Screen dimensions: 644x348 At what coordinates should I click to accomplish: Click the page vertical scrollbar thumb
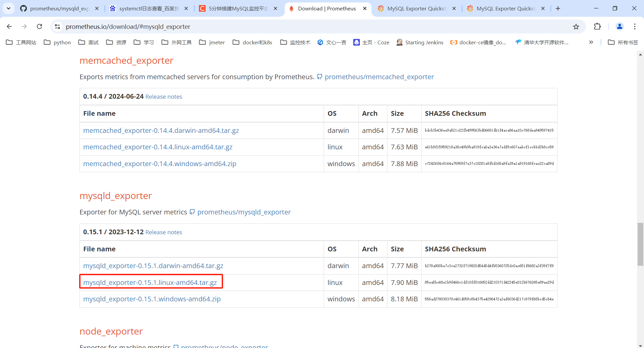pyautogui.click(x=640, y=244)
